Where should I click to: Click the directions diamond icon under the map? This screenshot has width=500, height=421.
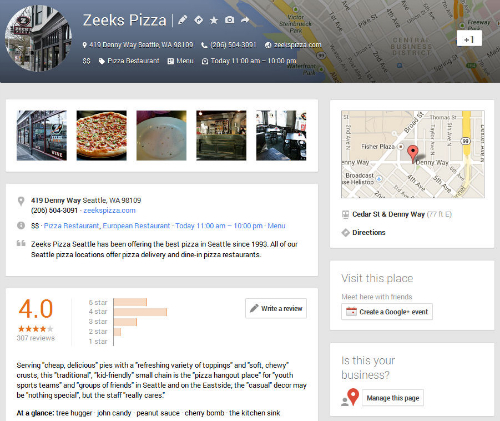click(345, 233)
